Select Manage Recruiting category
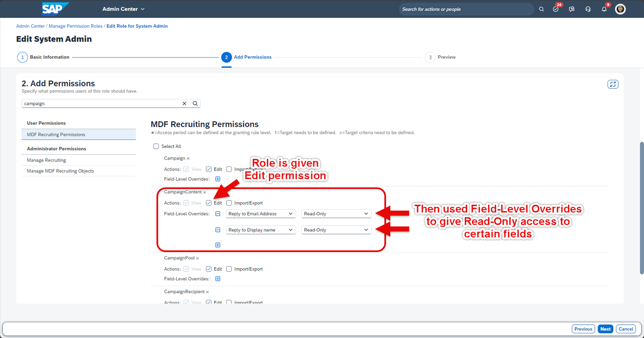 click(x=79, y=160)
